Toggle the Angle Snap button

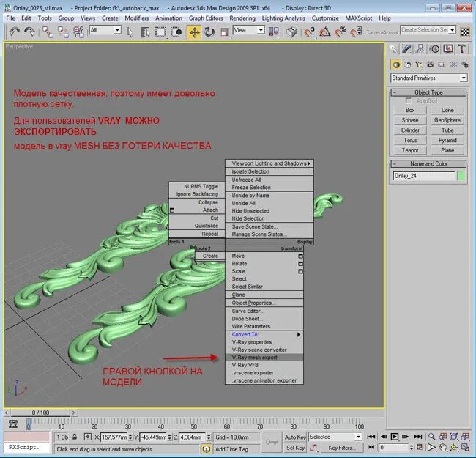325,32
